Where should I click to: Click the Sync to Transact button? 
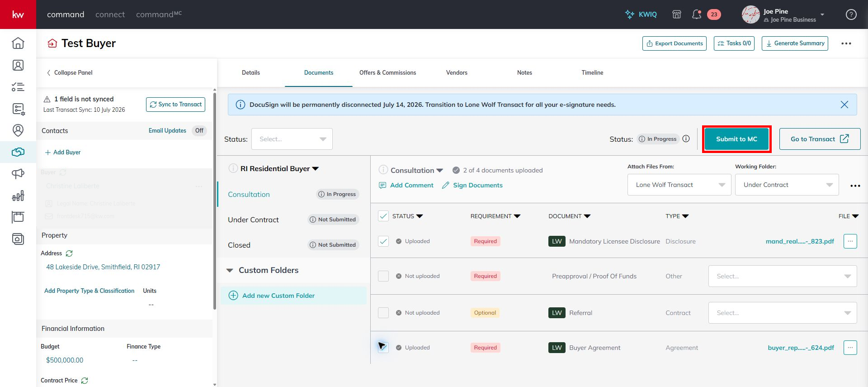[175, 105]
